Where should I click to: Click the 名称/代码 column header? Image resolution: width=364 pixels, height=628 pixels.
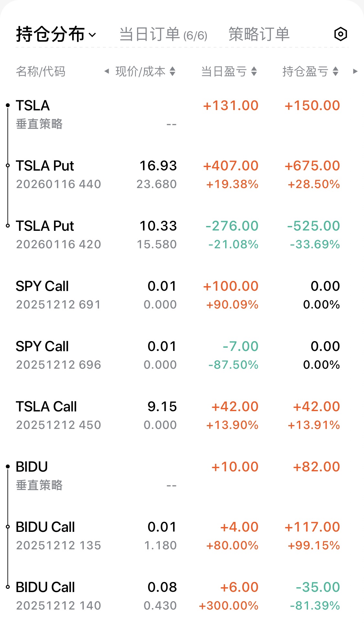pos(41,71)
